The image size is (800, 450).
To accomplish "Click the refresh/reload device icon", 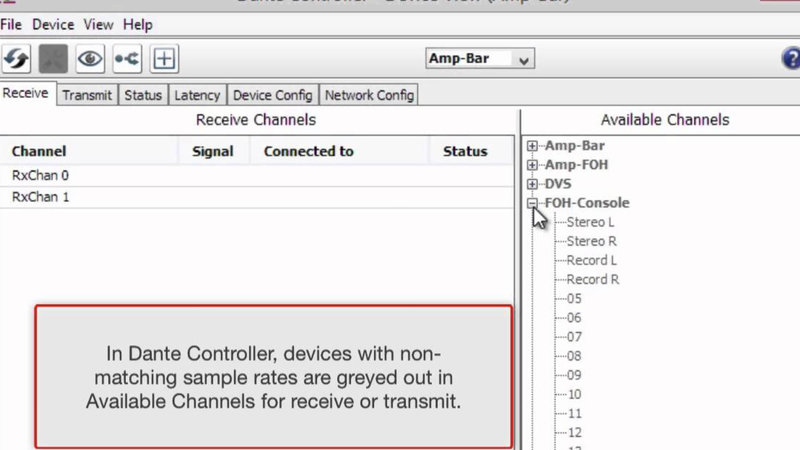I will pos(16,59).
